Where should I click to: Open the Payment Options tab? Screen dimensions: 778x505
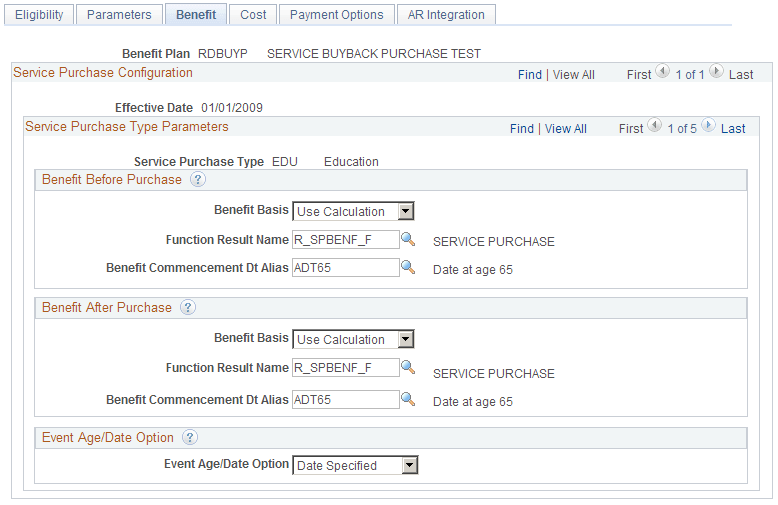tap(336, 14)
